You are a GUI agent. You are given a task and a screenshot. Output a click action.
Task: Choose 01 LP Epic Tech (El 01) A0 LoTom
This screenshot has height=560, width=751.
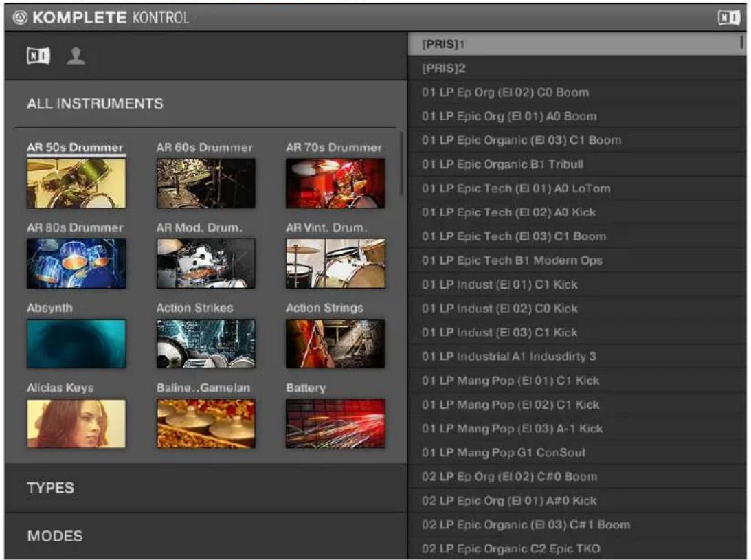pos(576,188)
